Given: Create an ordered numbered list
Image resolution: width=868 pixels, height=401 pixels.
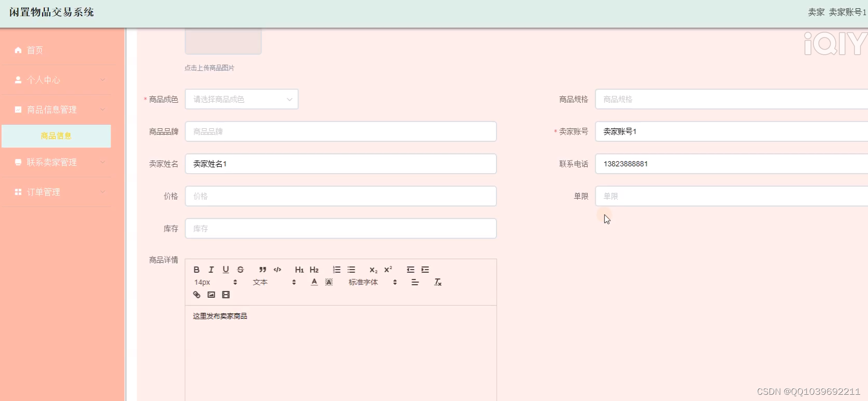Looking at the screenshot, I should (x=337, y=270).
